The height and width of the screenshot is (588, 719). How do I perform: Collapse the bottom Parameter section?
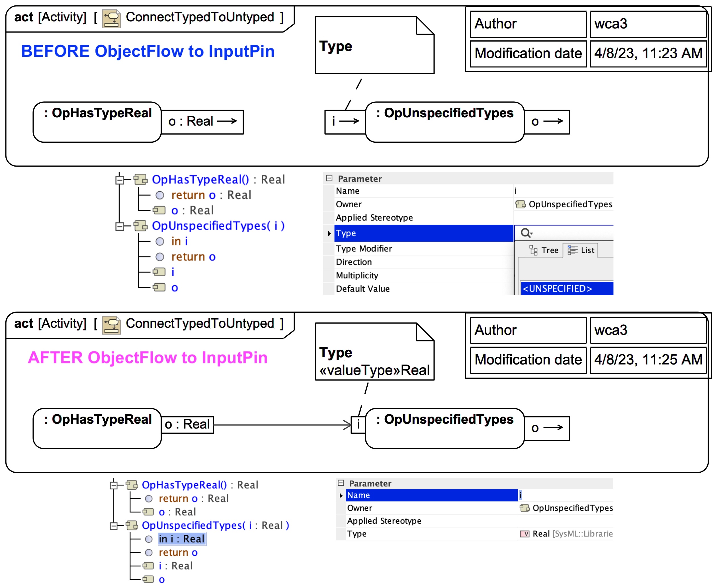pos(341,483)
